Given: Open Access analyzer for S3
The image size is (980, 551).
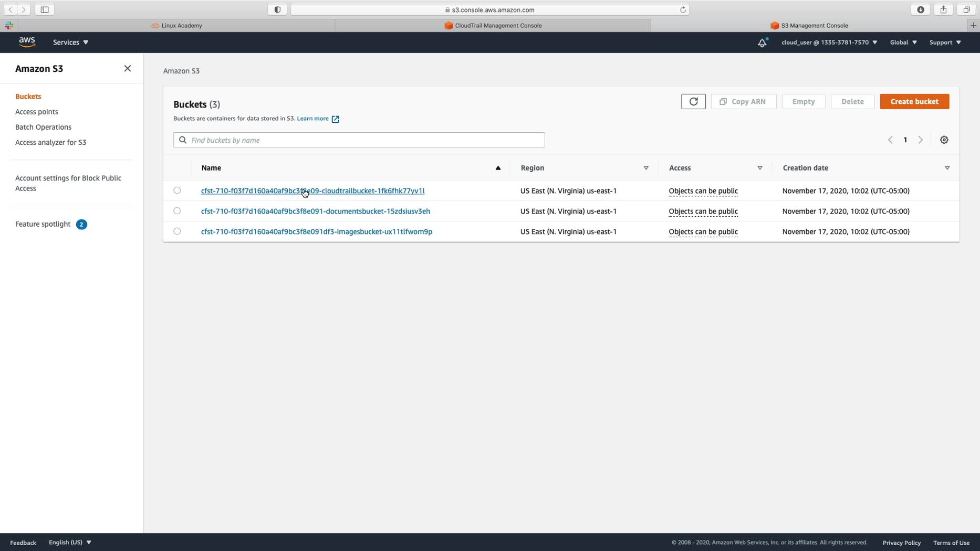Looking at the screenshot, I should pyautogui.click(x=50, y=142).
